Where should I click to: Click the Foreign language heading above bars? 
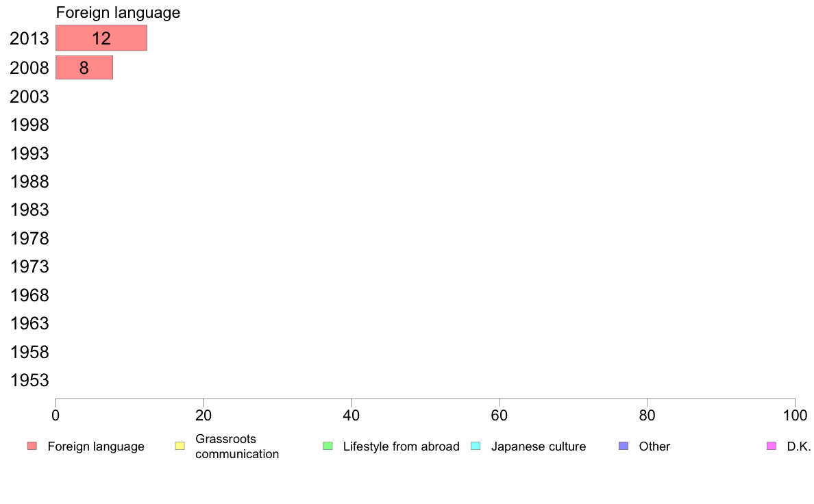118,12
